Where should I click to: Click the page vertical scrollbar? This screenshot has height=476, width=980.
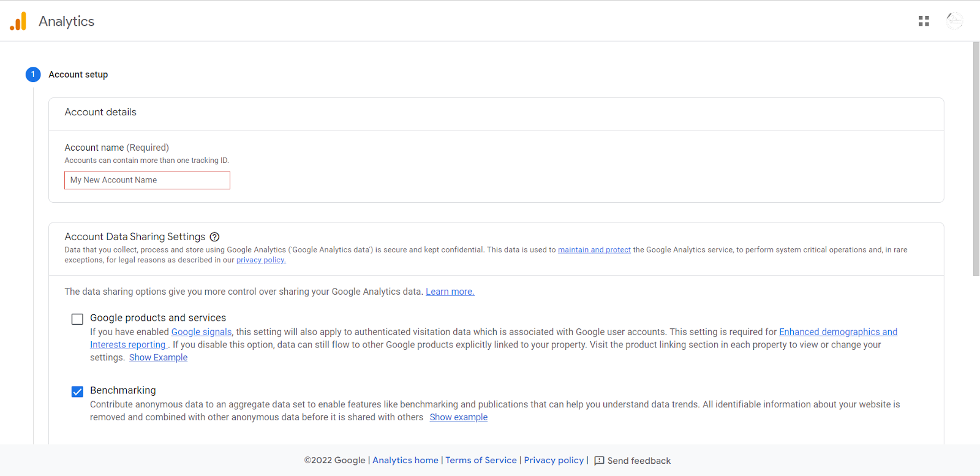976,159
